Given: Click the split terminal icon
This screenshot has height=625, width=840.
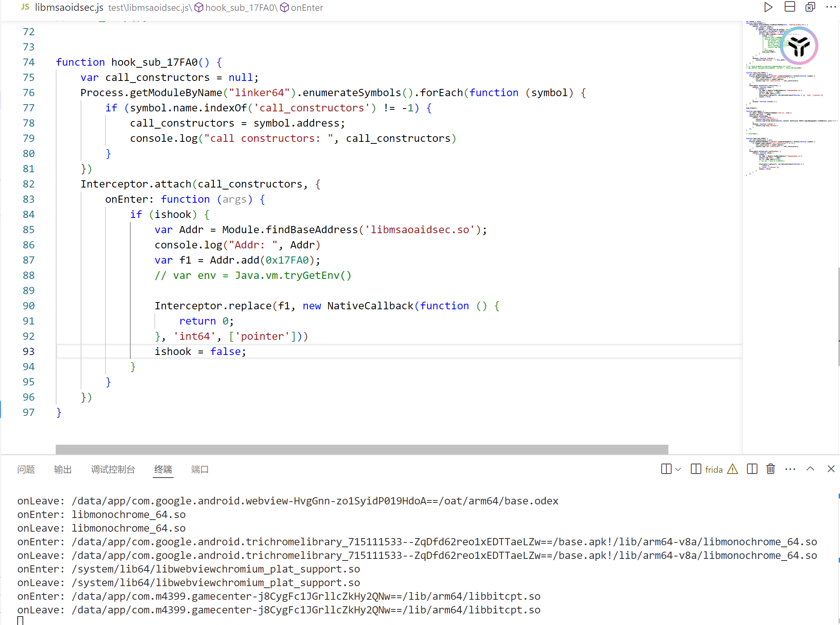Looking at the screenshot, I should 752,469.
